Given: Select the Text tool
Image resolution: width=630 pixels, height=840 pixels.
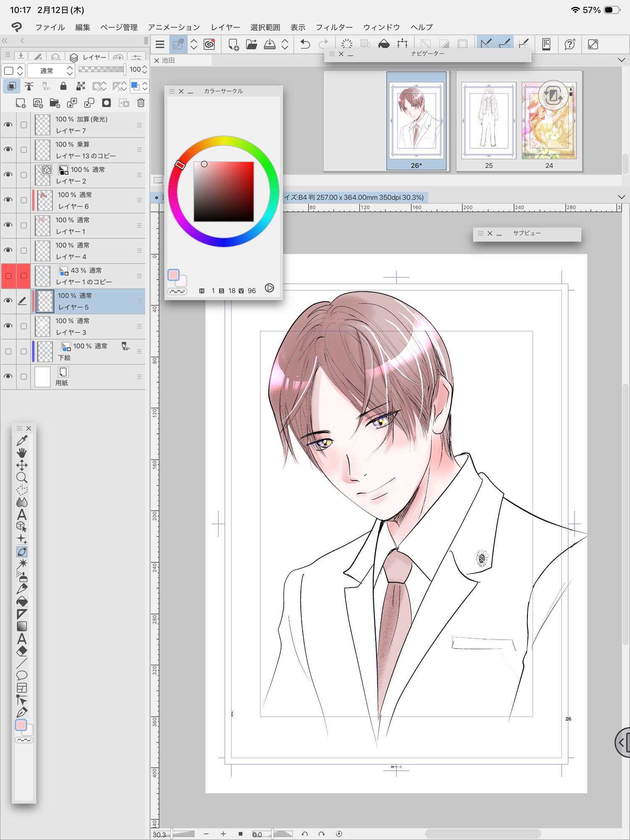Looking at the screenshot, I should (x=22, y=515).
